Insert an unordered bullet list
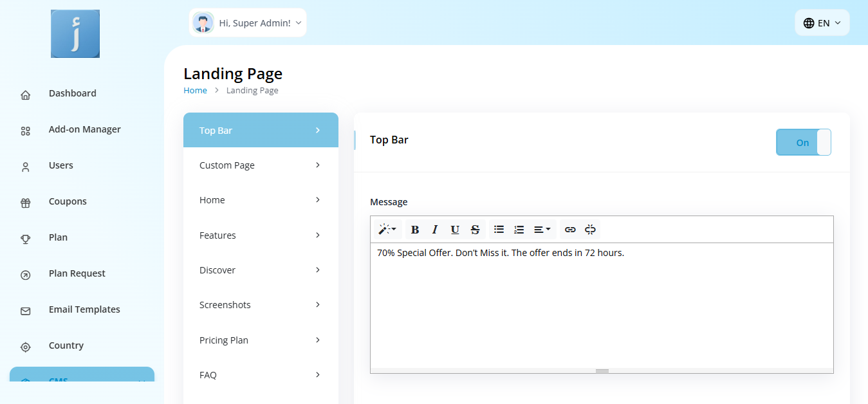Viewport: 868px width, 404px height. (x=499, y=230)
